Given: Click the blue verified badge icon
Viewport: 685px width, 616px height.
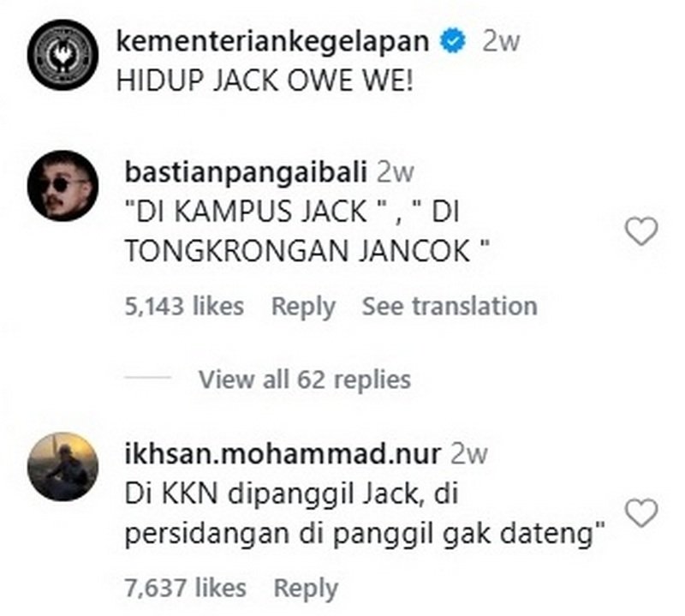Looking at the screenshot, I should 453,41.
